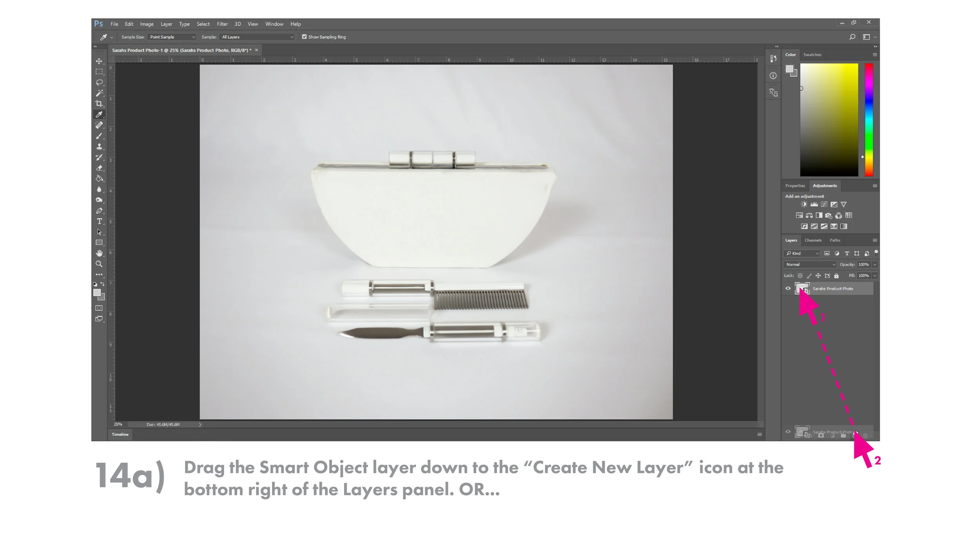Toggle layer filtering switch on/off
Viewport: 980px width, 551px height.
point(876,252)
